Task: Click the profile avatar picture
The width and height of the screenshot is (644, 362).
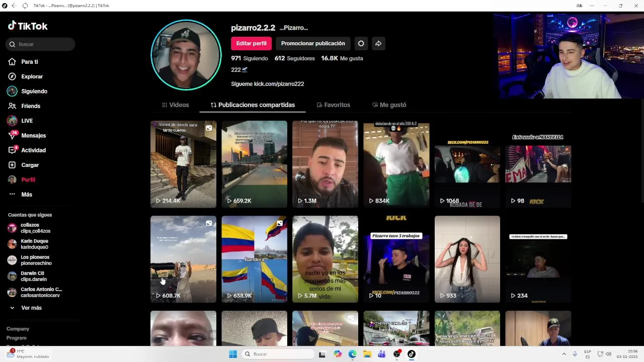Action: pos(186,55)
